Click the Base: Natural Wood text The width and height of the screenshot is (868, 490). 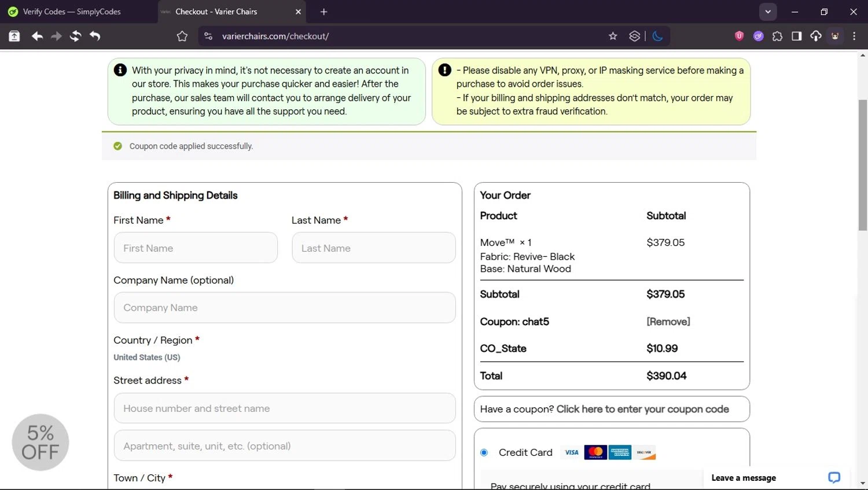(x=525, y=268)
